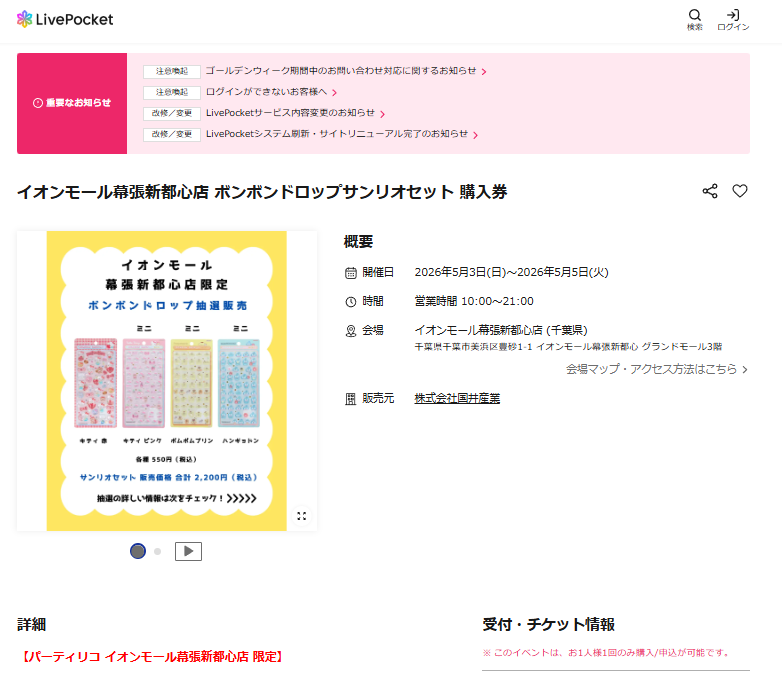782x680 pixels.
Task: Click 注意喚起 tag on Golden Week notice
Action: (172, 71)
